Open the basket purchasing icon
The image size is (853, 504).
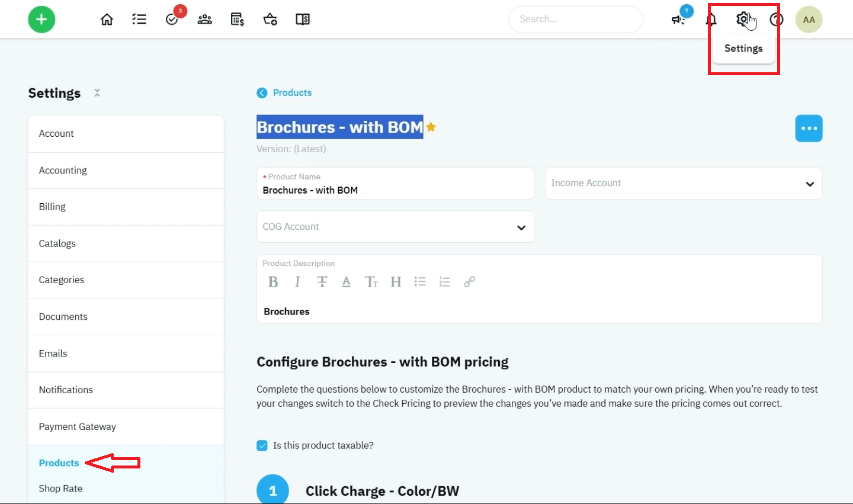[x=270, y=20]
